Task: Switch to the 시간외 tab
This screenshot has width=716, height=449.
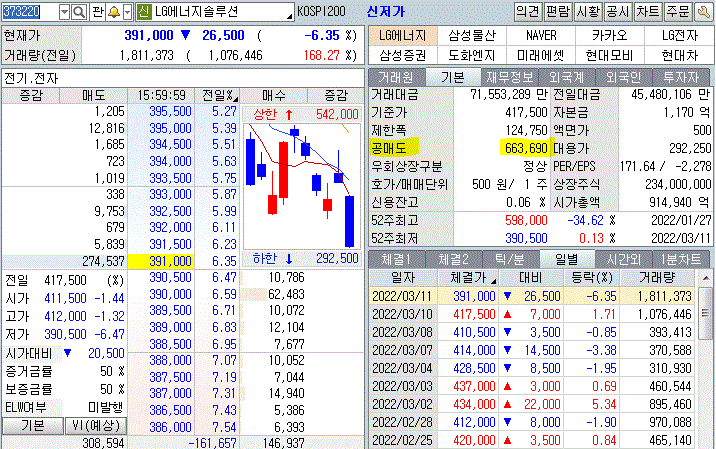Action: [x=623, y=259]
